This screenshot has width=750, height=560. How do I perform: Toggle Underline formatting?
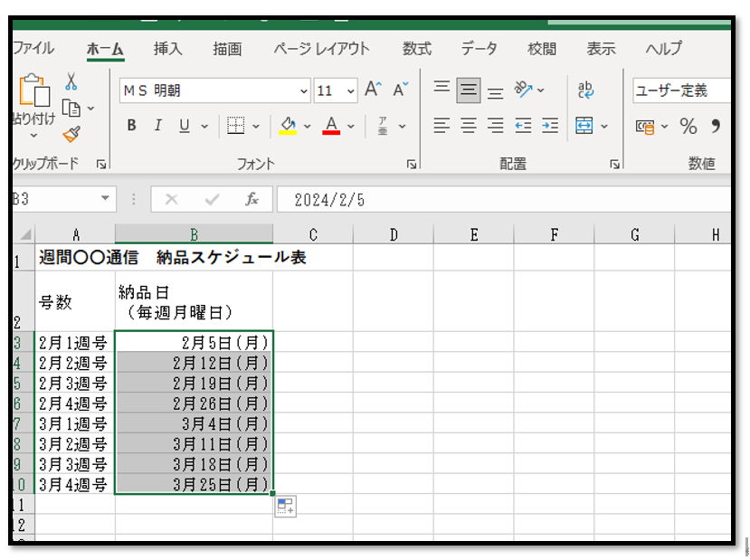click(x=185, y=126)
